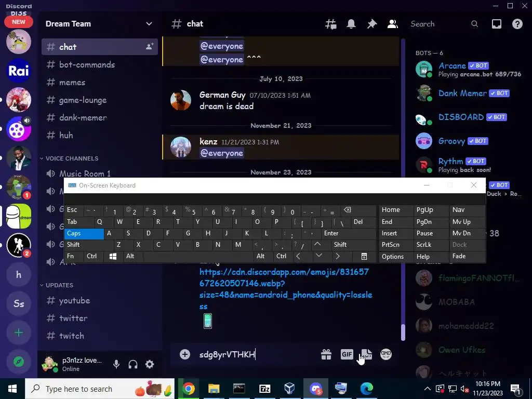Open Chrome from the taskbar

189,389
